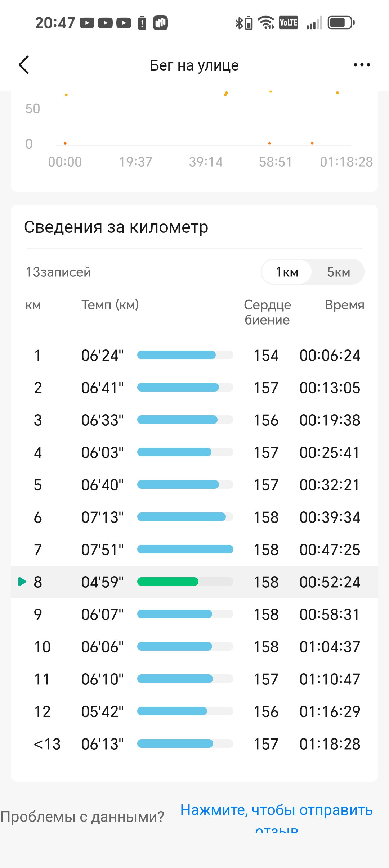
Task: Tap the green pace bar for kilometer 8
Action: point(168,582)
